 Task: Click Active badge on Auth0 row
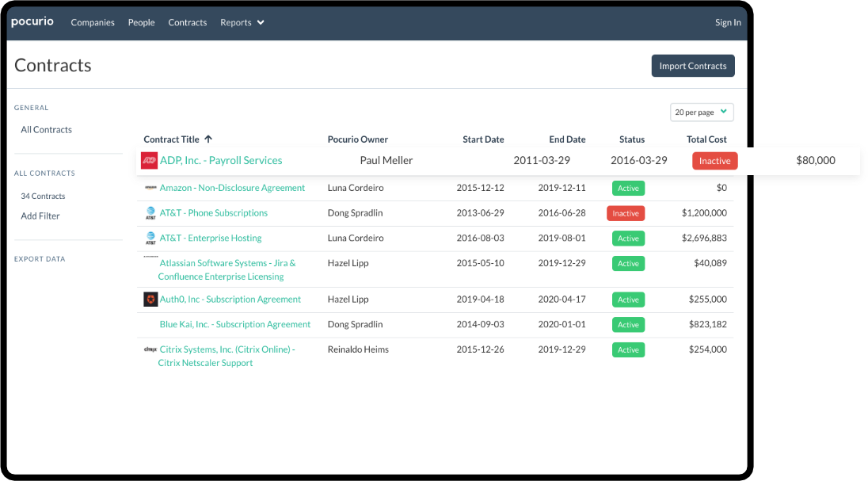pos(628,300)
